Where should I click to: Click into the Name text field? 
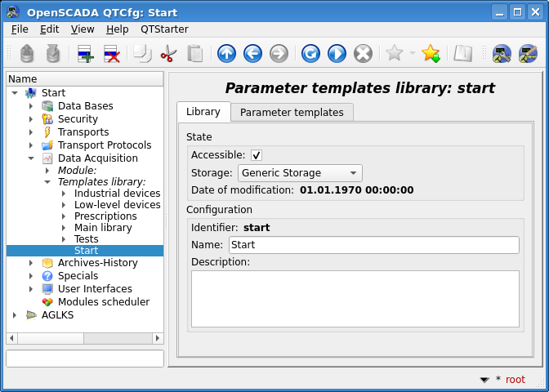373,245
